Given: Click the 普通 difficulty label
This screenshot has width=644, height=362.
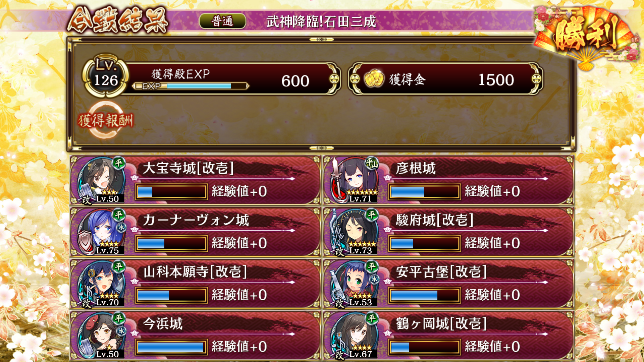Looking at the screenshot, I should (222, 21).
